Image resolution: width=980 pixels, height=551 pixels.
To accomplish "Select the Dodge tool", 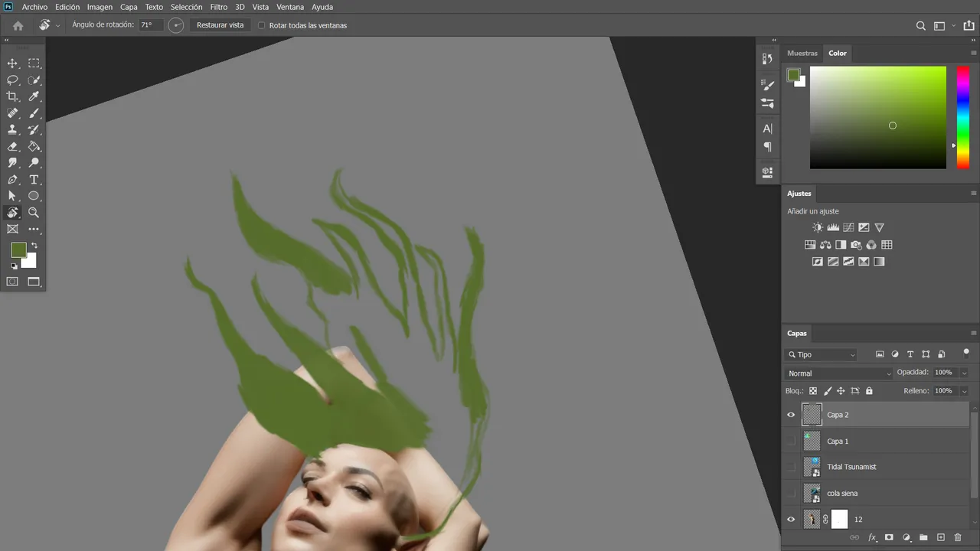I will coord(34,163).
